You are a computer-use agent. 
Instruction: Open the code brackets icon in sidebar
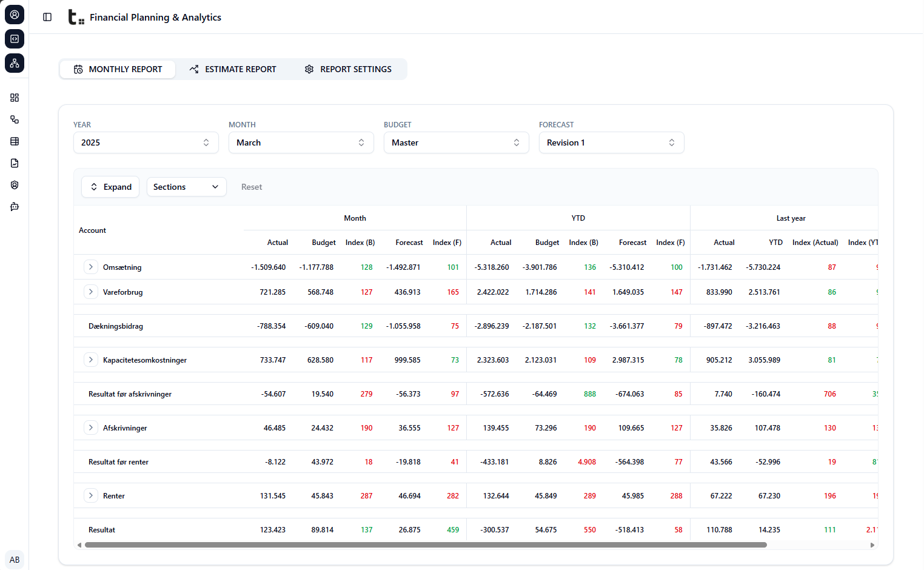click(x=15, y=39)
